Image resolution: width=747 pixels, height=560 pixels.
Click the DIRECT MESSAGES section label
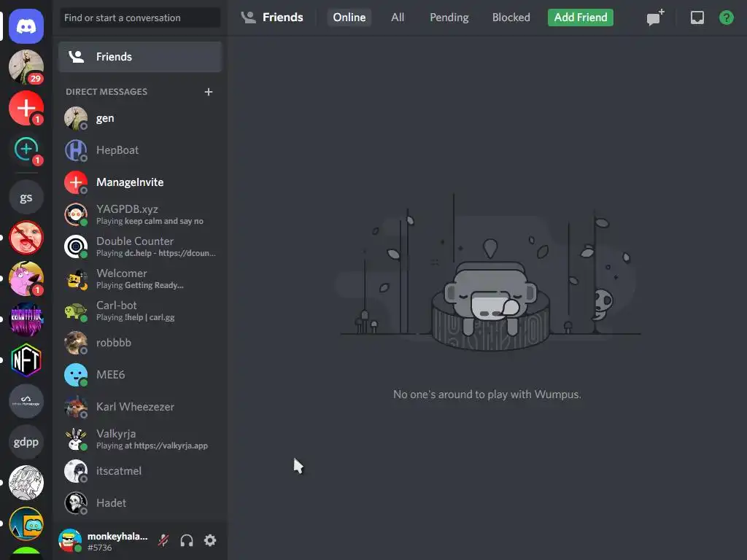(x=107, y=92)
